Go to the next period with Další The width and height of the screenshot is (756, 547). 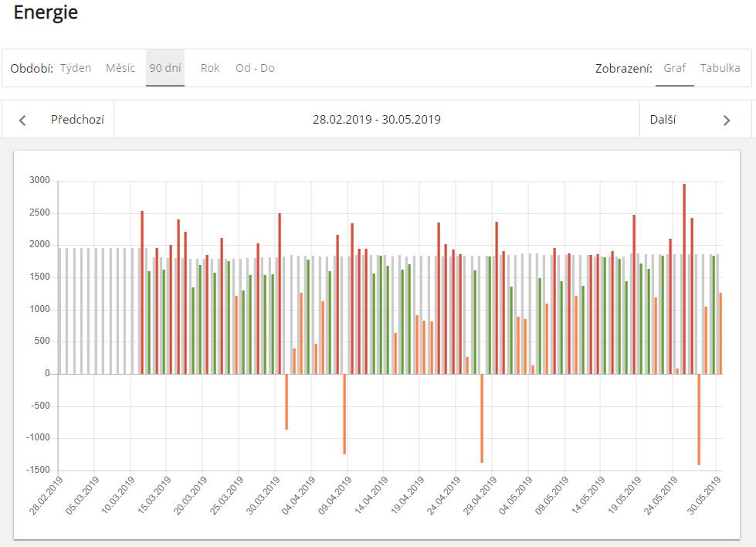695,120
